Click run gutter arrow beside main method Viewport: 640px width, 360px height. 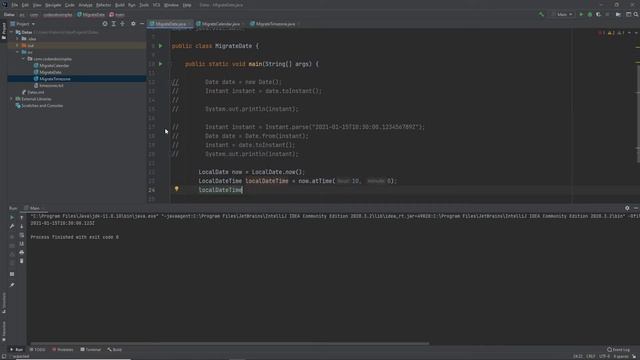(x=160, y=64)
